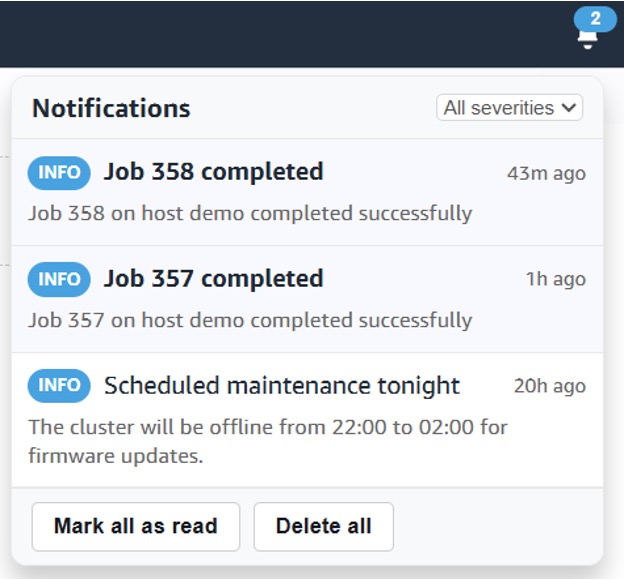
Task: Click the 20h ago timestamp
Action: (x=549, y=387)
